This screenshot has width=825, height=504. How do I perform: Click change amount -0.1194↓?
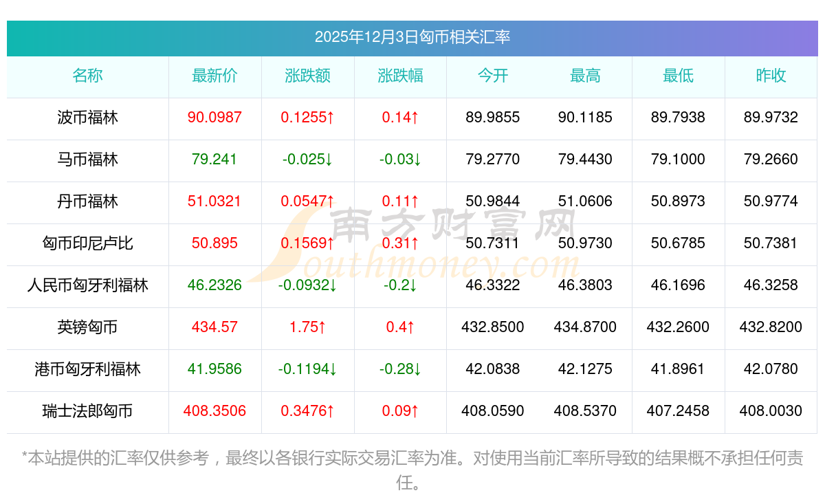pos(308,369)
